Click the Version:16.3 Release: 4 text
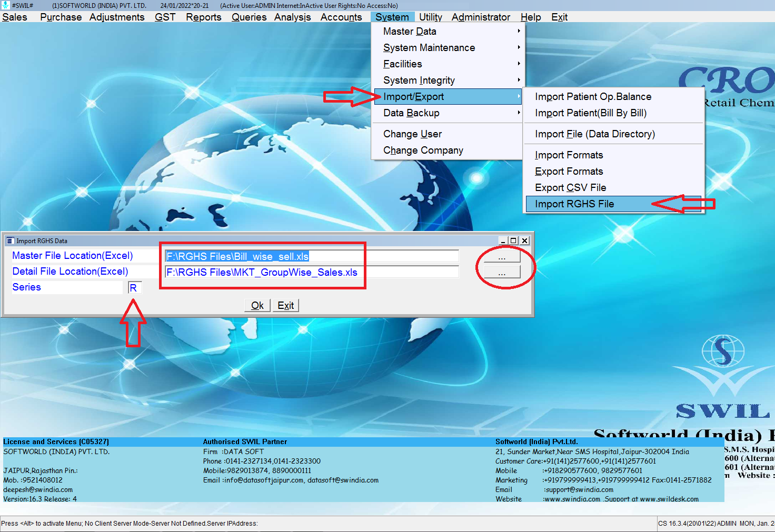This screenshot has height=532, width=775. [40, 499]
